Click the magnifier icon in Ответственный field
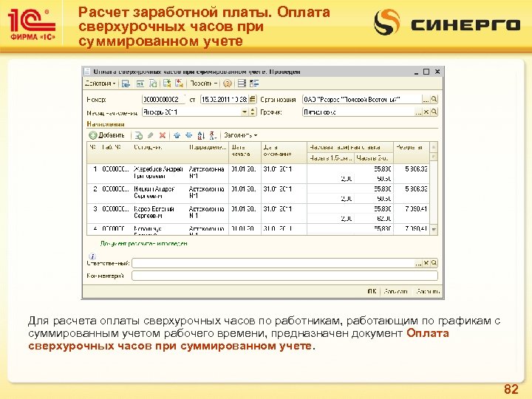The height and width of the screenshot is (399, 532). tap(434, 263)
